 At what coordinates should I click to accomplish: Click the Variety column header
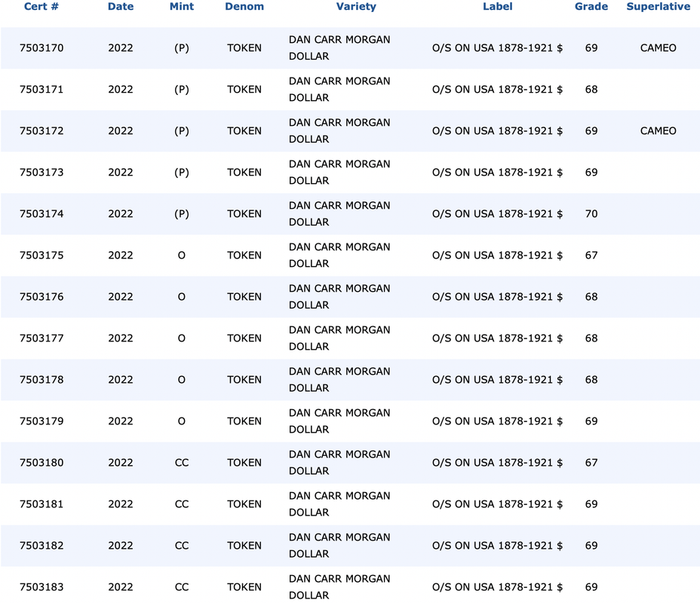tap(356, 7)
